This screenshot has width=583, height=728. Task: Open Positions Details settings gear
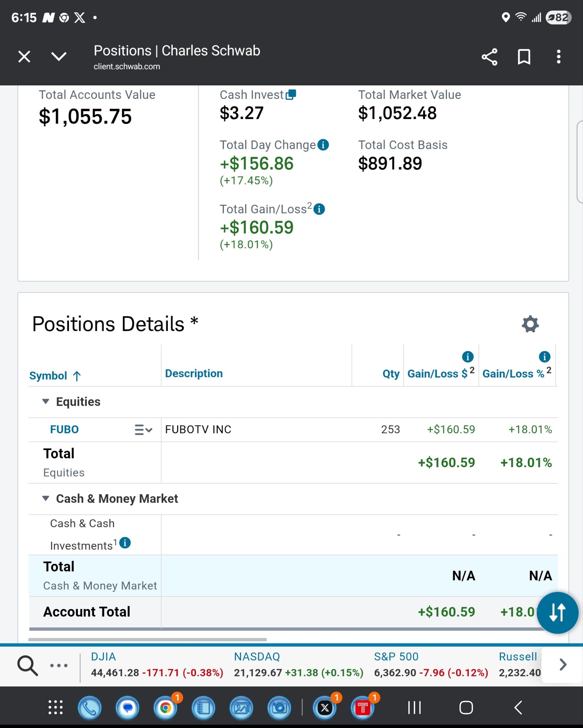point(530,324)
